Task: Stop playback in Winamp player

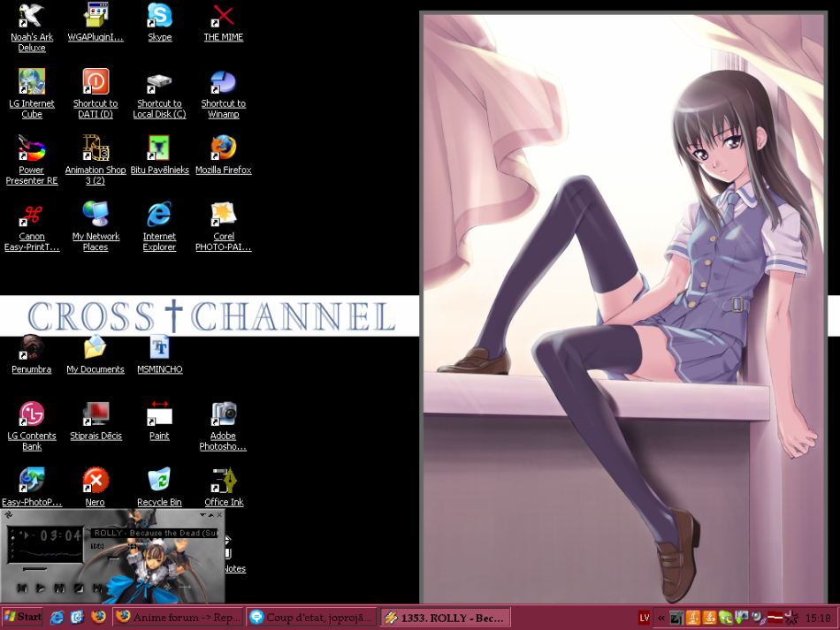Action: pyautogui.click(x=78, y=588)
